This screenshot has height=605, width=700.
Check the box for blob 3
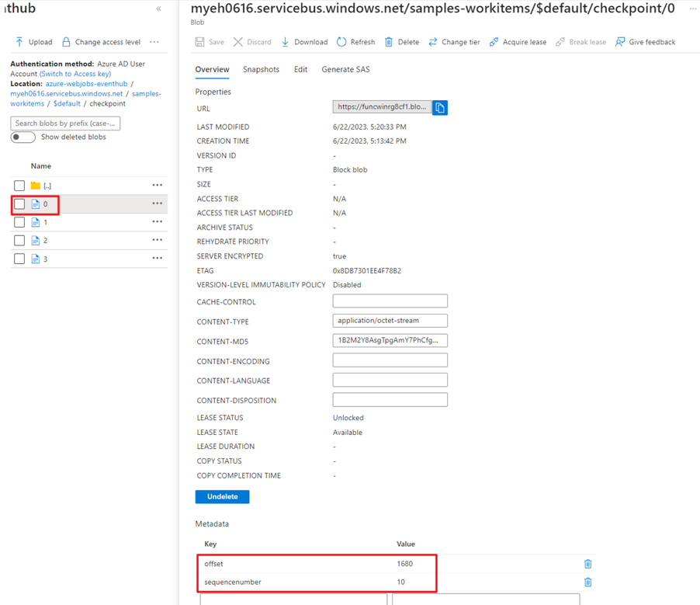pos(19,259)
